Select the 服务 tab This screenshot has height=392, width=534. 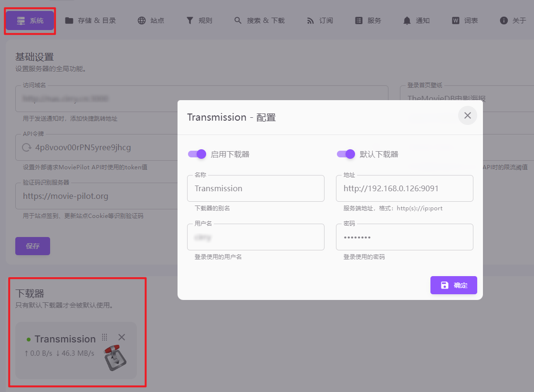click(x=368, y=21)
